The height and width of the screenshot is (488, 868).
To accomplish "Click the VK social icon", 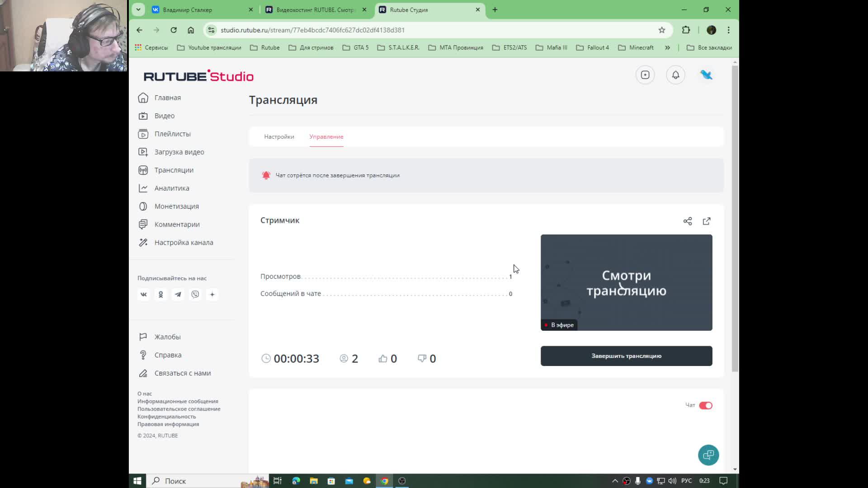I will tap(143, 294).
